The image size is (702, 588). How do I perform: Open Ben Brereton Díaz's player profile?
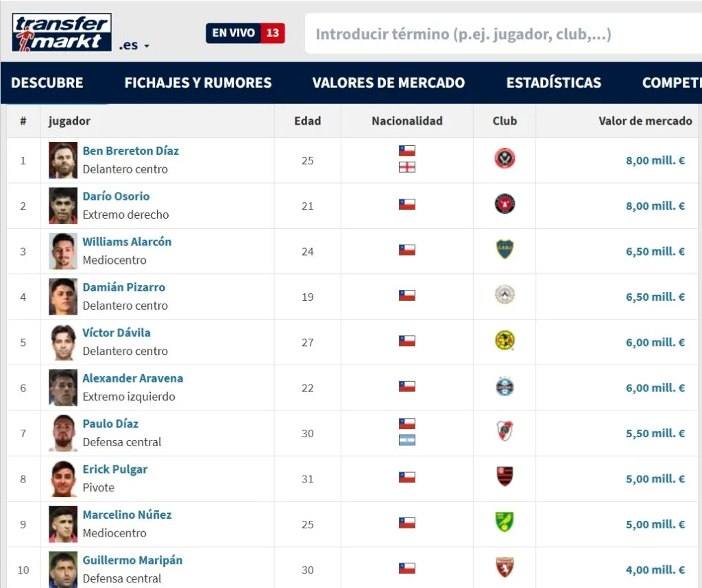(x=130, y=151)
